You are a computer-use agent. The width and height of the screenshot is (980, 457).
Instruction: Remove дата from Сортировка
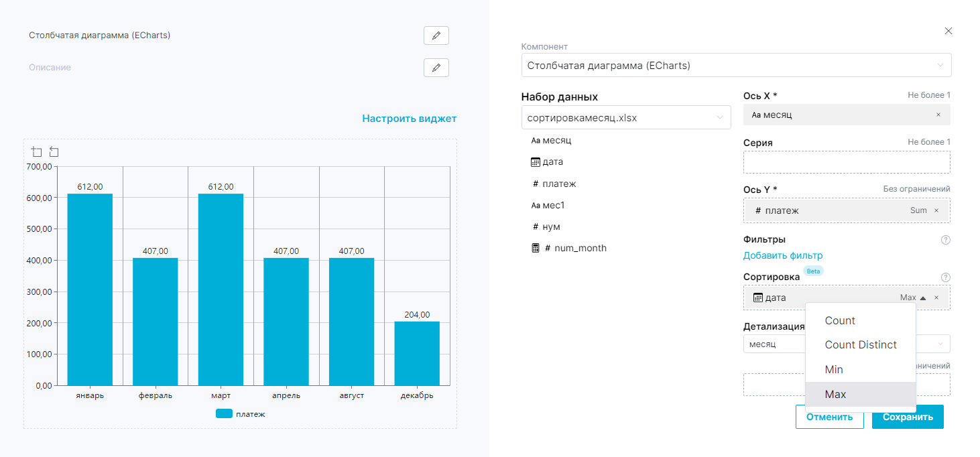(x=936, y=298)
